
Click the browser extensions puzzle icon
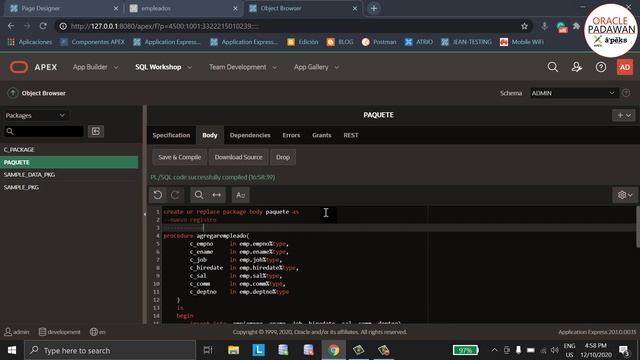(576, 26)
